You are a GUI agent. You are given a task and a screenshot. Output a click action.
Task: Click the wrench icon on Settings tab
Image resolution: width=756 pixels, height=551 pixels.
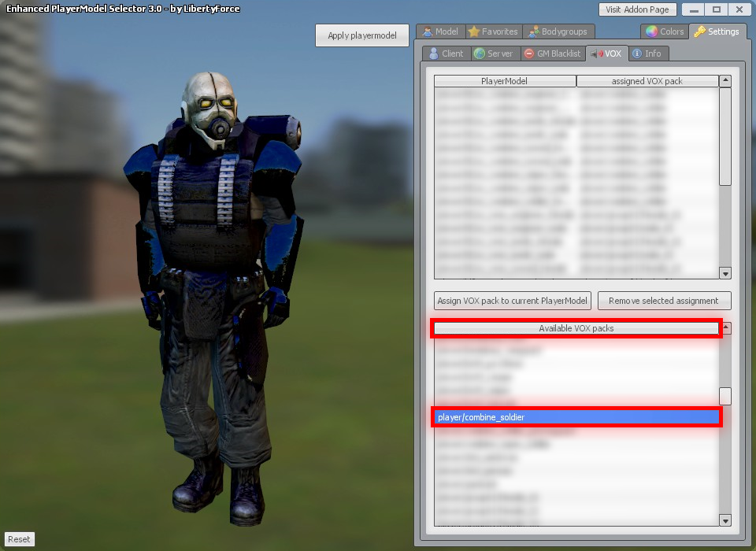click(x=699, y=31)
